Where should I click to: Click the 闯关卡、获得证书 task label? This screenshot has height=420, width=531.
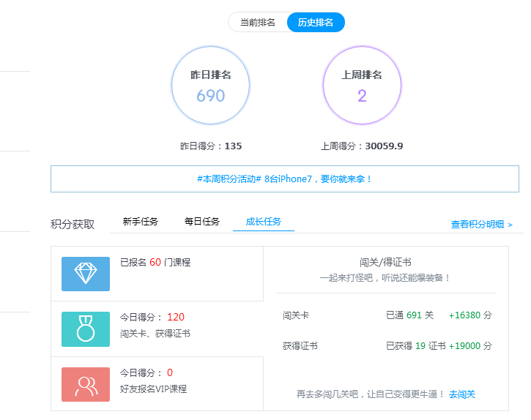click(155, 334)
